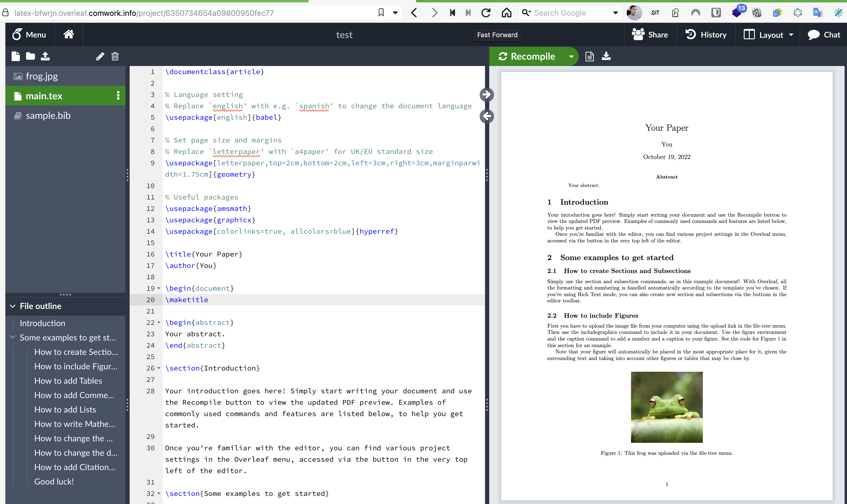
Task: Go to 'How to add Comme...' outline entry
Action: coord(74,395)
